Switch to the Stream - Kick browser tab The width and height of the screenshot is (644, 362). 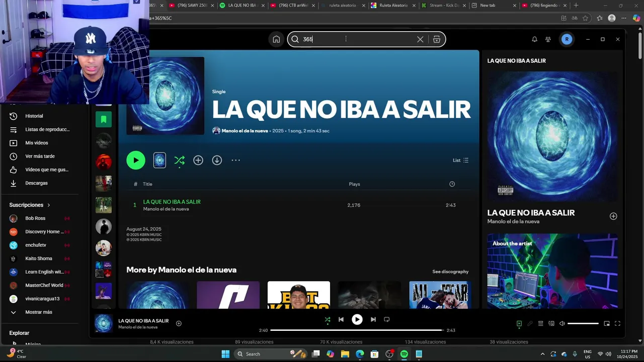click(444, 6)
